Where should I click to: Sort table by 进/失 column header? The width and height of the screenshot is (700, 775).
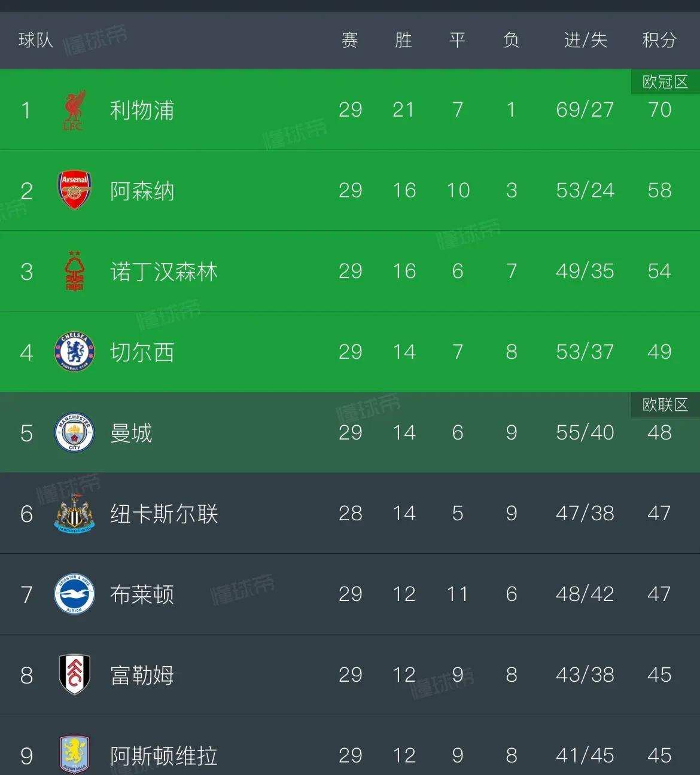[x=585, y=40]
